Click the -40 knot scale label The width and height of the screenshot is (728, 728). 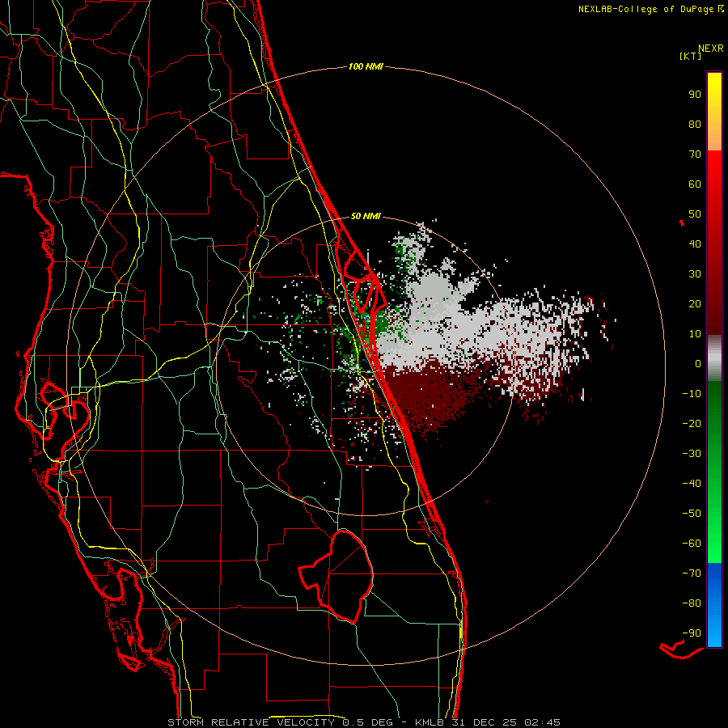click(x=692, y=484)
